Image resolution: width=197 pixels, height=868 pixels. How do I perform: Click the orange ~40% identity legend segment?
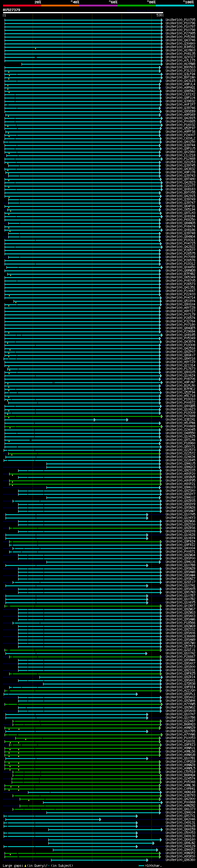click(x=60, y=6)
